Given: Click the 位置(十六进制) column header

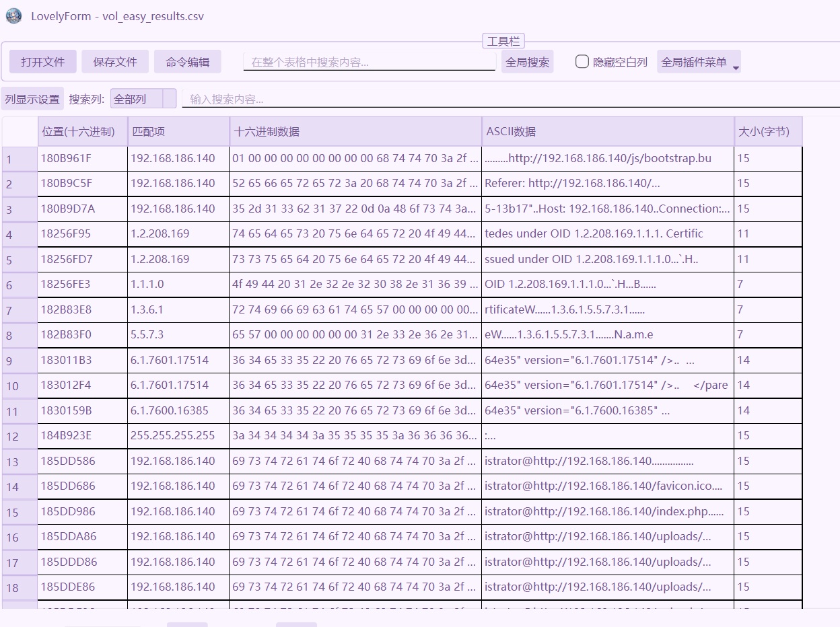Looking at the screenshot, I should (83, 132).
